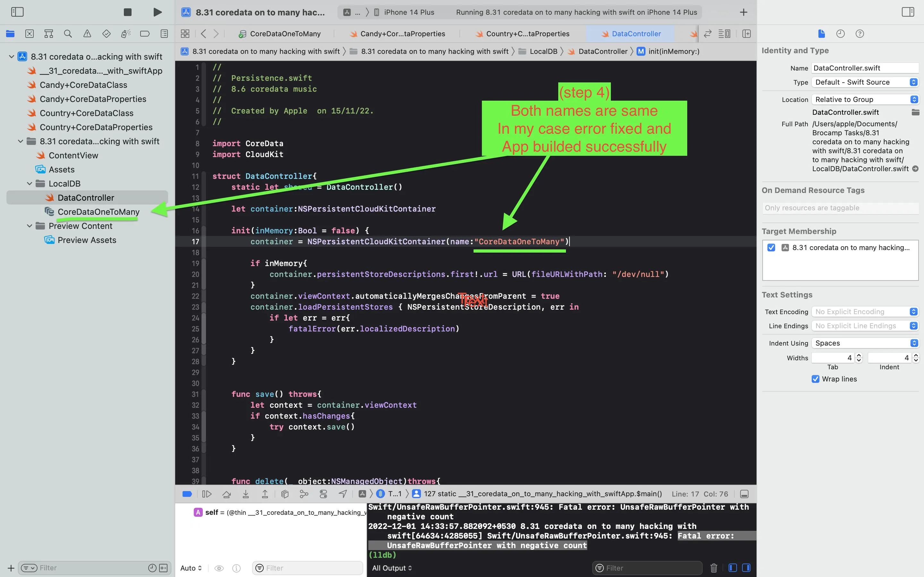Screen dimensions: 924x577
Task: Open the Issue navigator warning icon
Action: click(87, 34)
